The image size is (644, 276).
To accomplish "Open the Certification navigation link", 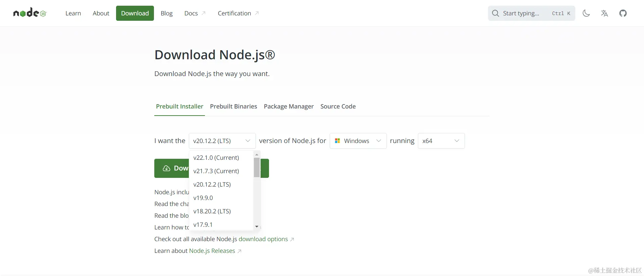I will coord(238,13).
